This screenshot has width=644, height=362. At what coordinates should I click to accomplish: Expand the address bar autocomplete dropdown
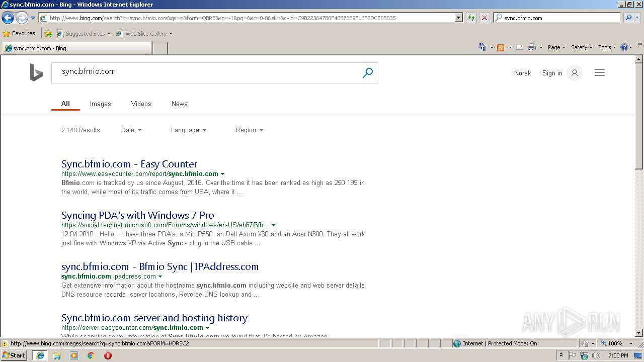[458, 18]
